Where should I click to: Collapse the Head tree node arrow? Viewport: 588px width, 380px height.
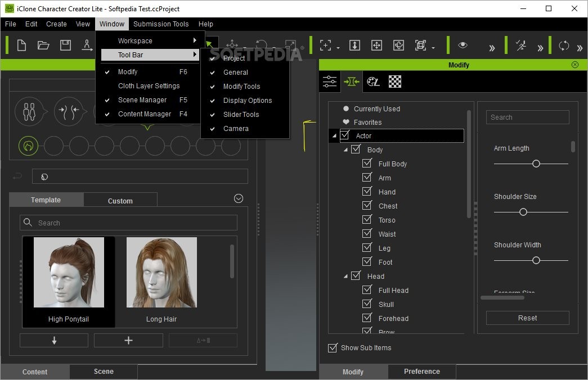click(x=345, y=276)
